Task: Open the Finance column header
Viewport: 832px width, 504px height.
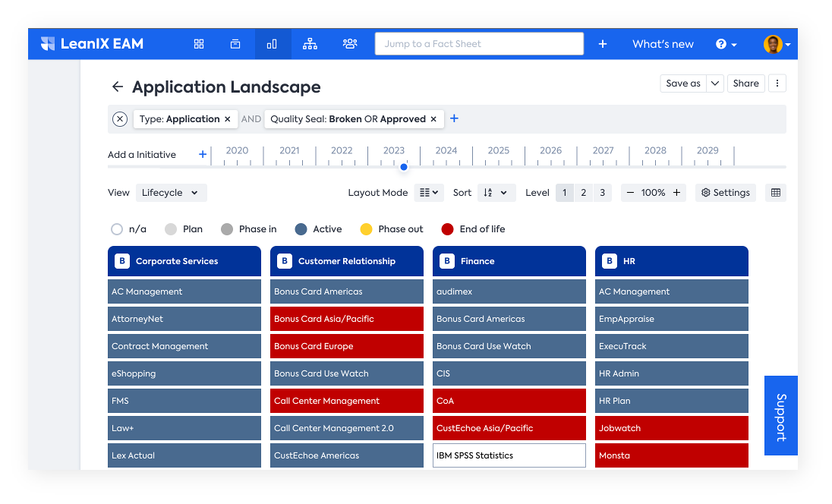Action: coord(509,261)
